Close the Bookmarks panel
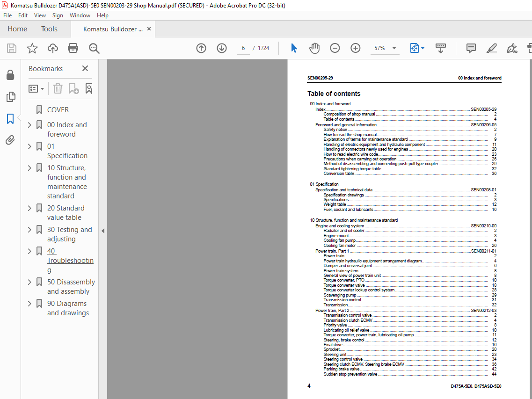Viewport: 532px width, 399px height. coord(85,69)
